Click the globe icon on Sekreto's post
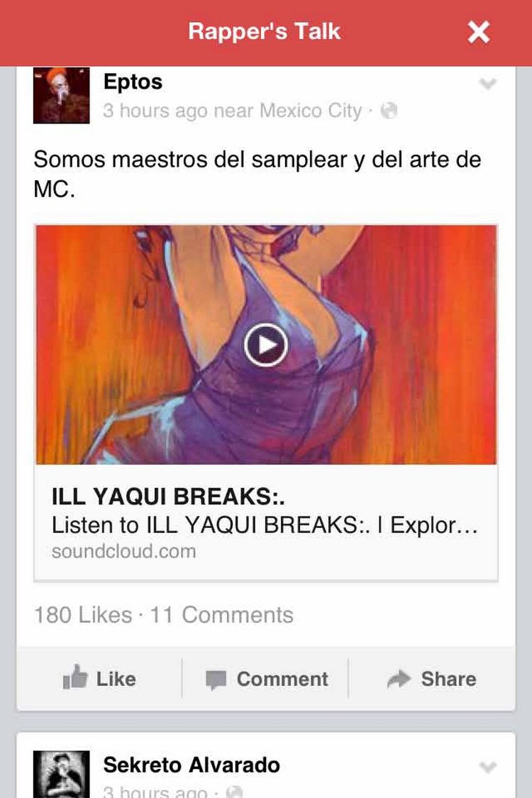532x798 pixels. (x=234, y=792)
